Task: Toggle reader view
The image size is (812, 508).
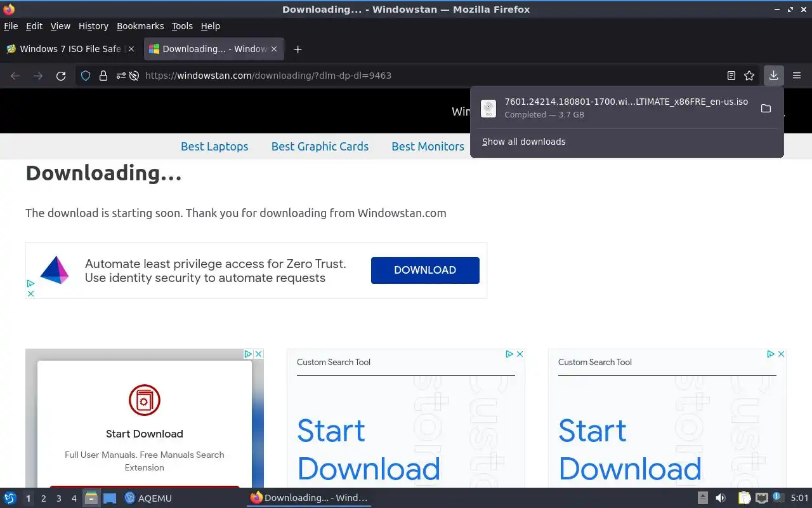Action: (x=731, y=76)
